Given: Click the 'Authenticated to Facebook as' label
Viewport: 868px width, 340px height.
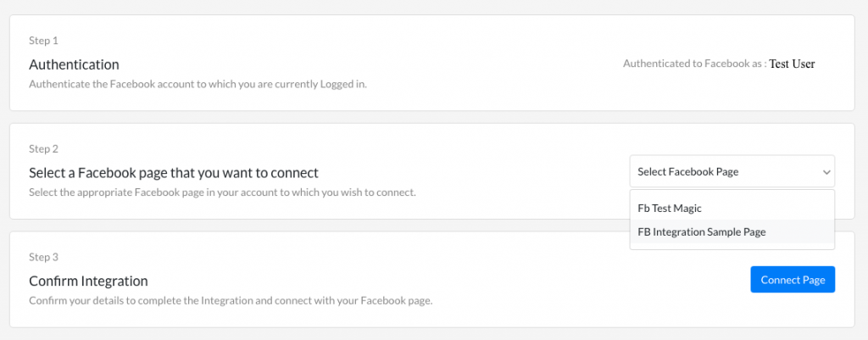Looking at the screenshot, I should pyautogui.click(x=695, y=64).
